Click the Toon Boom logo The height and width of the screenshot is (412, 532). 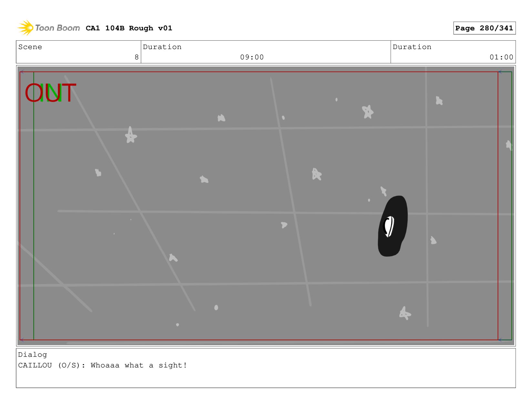[x=48, y=28]
